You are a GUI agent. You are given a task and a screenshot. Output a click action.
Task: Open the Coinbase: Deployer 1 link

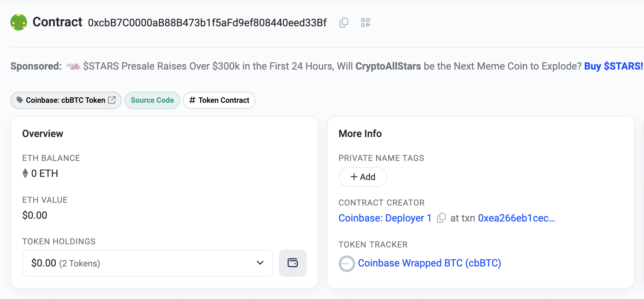point(385,218)
